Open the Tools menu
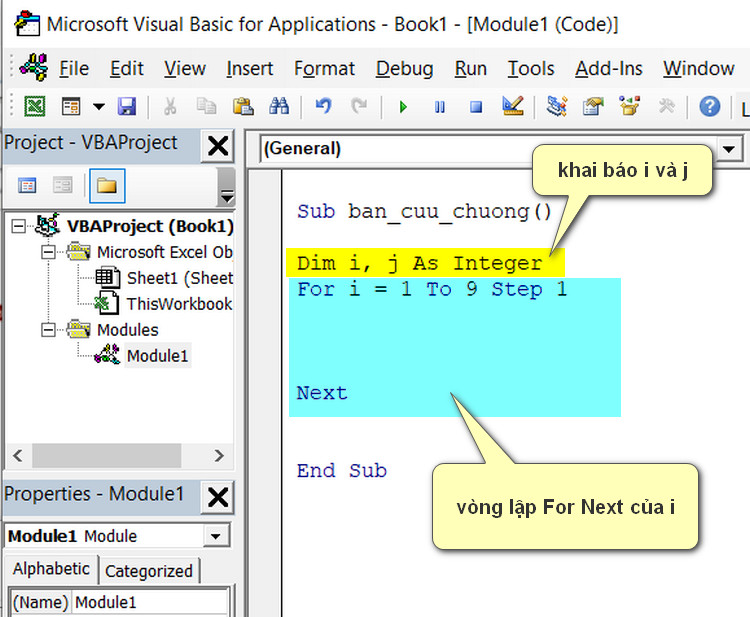 pos(530,68)
